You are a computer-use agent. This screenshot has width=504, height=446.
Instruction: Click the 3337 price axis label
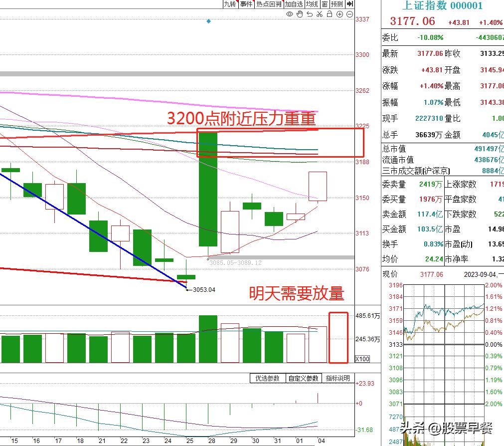(362, 19)
